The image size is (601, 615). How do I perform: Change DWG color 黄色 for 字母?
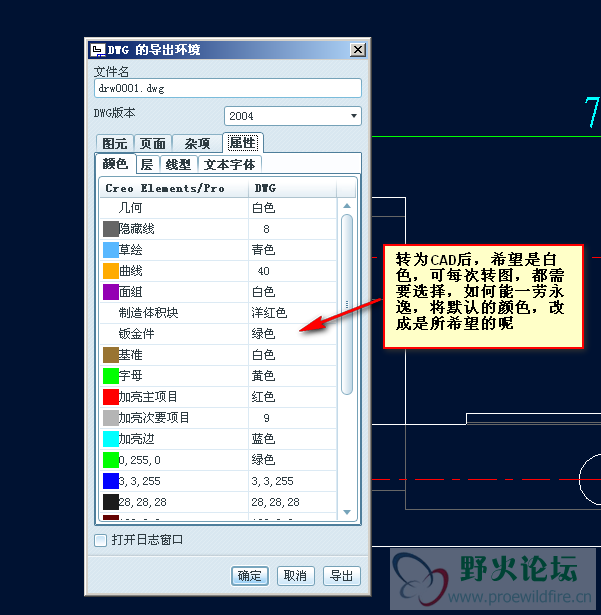(292, 376)
